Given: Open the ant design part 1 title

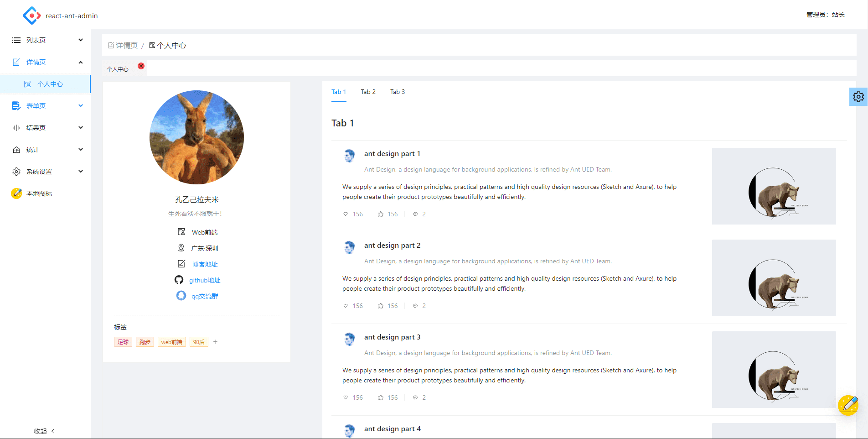Looking at the screenshot, I should tap(392, 154).
